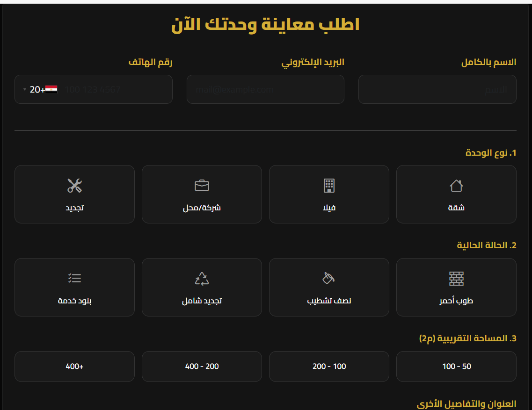Select the 400+ area option
Image resolution: width=532 pixels, height=410 pixels.
point(74,367)
